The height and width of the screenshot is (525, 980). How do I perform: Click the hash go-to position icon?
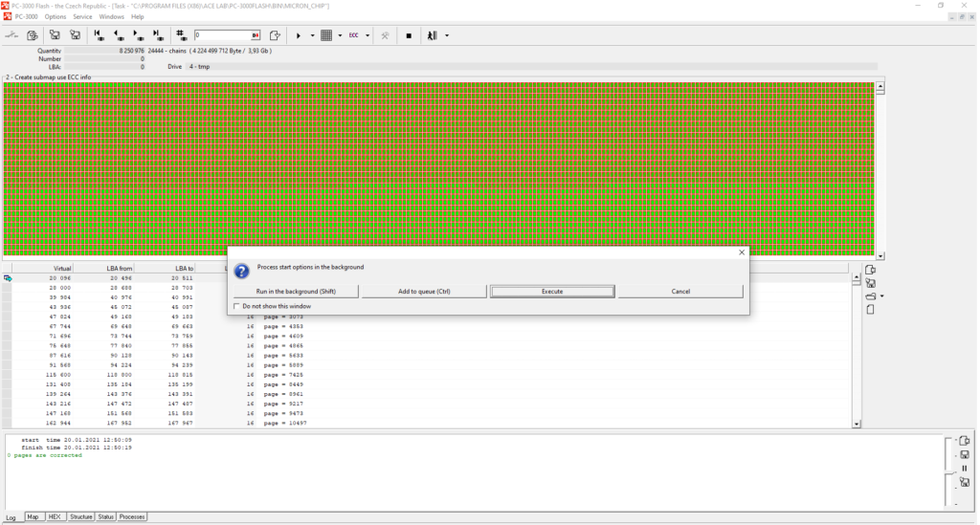coord(182,35)
